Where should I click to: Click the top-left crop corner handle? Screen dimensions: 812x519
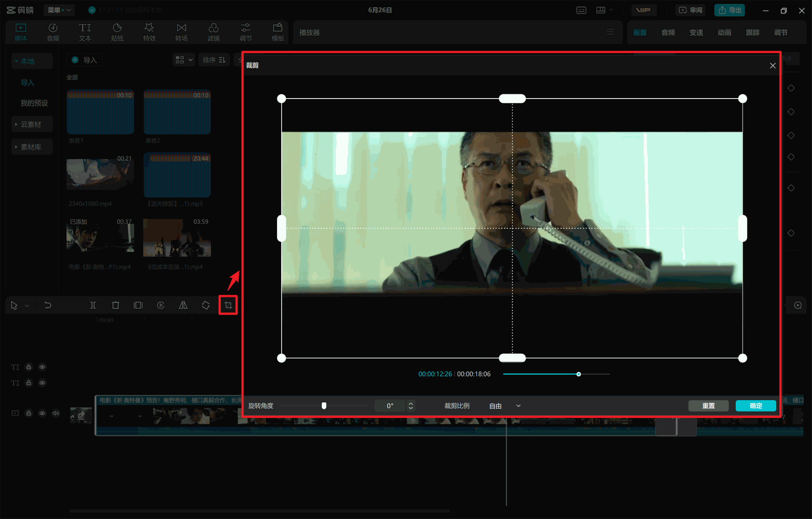(x=282, y=99)
